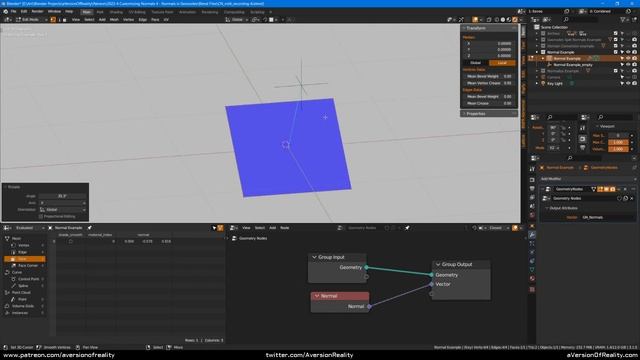Select Edge domain in spreadsheet
This screenshot has width=640, height=360.
23,252
